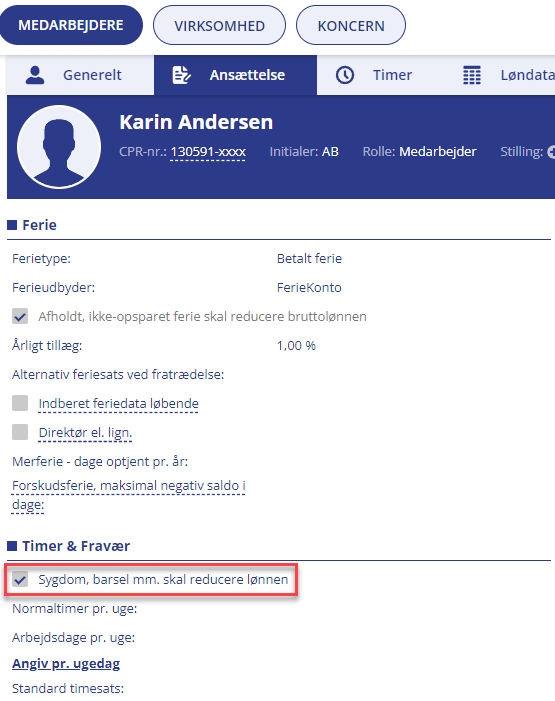Open the Timer tab
This screenshot has height=701, width=555.
click(374, 75)
